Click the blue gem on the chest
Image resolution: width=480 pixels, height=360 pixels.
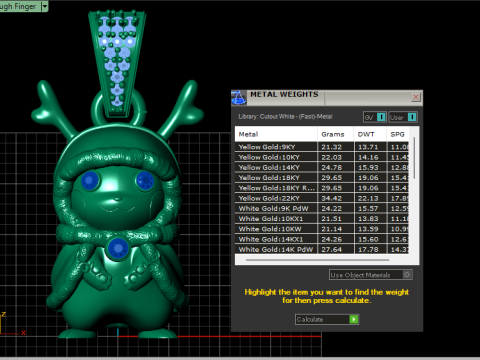[x=118, y=249]
